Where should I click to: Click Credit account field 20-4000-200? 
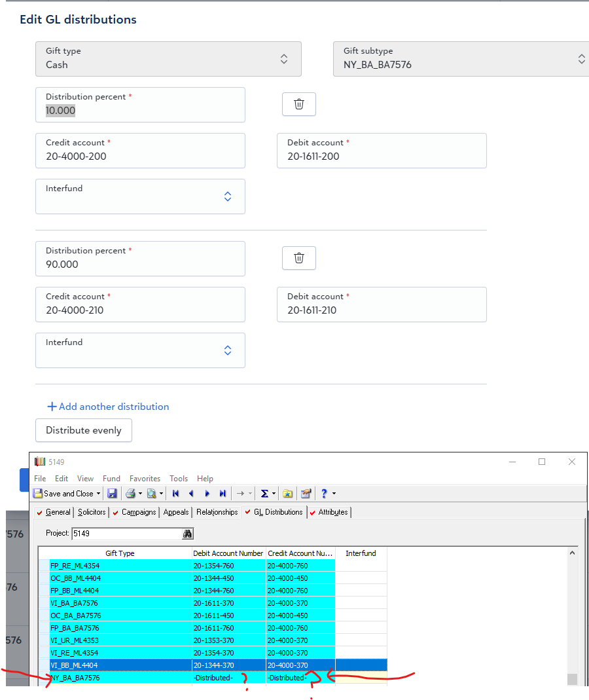pyautogui.click(x=140, y=151)
